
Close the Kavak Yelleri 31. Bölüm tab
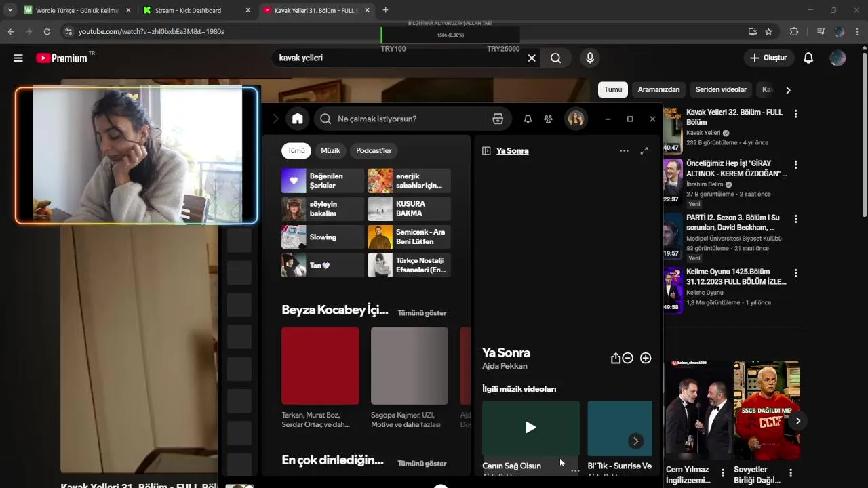tap(368, 10)
